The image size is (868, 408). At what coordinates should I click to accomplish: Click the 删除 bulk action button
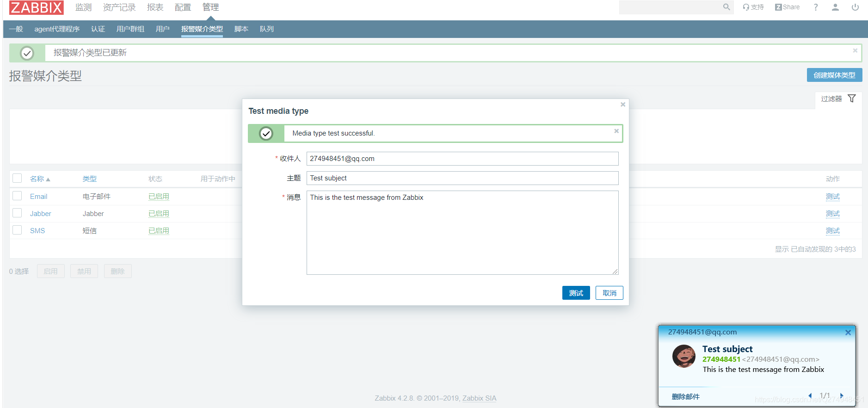pos(118,271)
